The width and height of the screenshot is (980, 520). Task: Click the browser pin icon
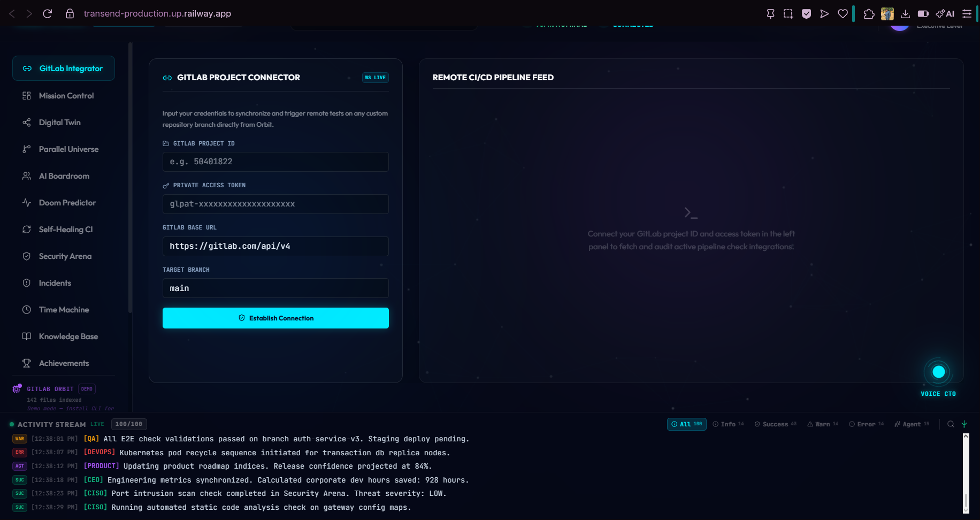[770, 13]
